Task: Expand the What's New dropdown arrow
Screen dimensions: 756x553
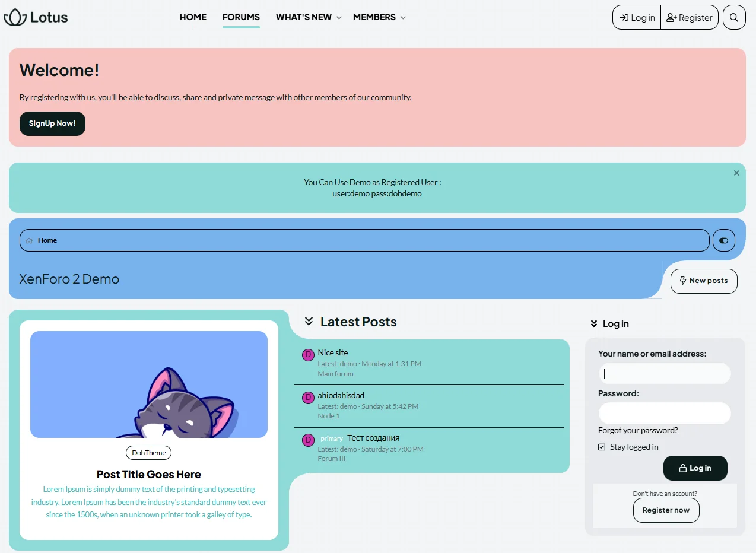Action: [x=339, y=18]
